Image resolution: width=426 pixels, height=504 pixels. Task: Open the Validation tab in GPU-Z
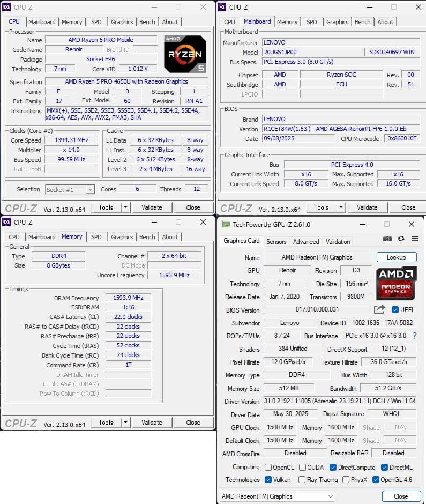point(338,241)
